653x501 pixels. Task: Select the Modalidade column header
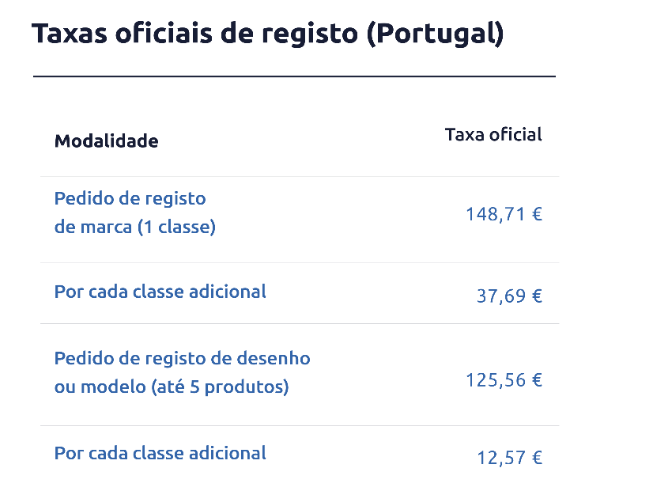click(x=106, y=141)
